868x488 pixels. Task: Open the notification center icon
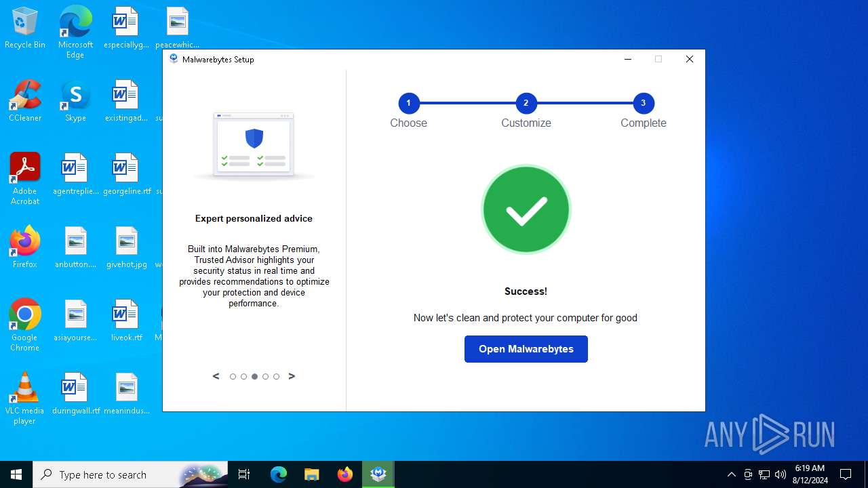[x=846, y=474]
